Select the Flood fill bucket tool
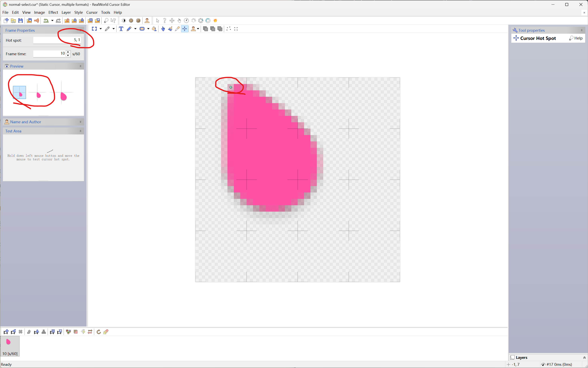Viewport: 588px width, 368px height. click(x=154, y=29)
